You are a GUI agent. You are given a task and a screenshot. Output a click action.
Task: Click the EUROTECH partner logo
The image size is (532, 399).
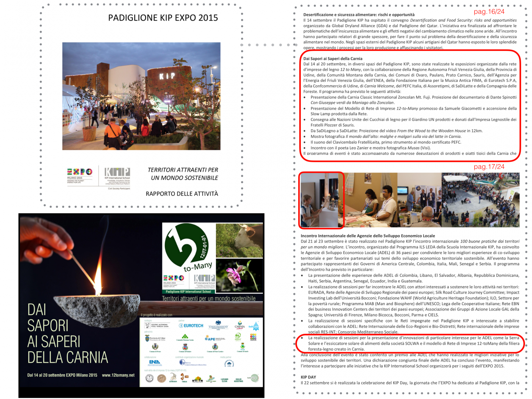[x=191, y=326]
